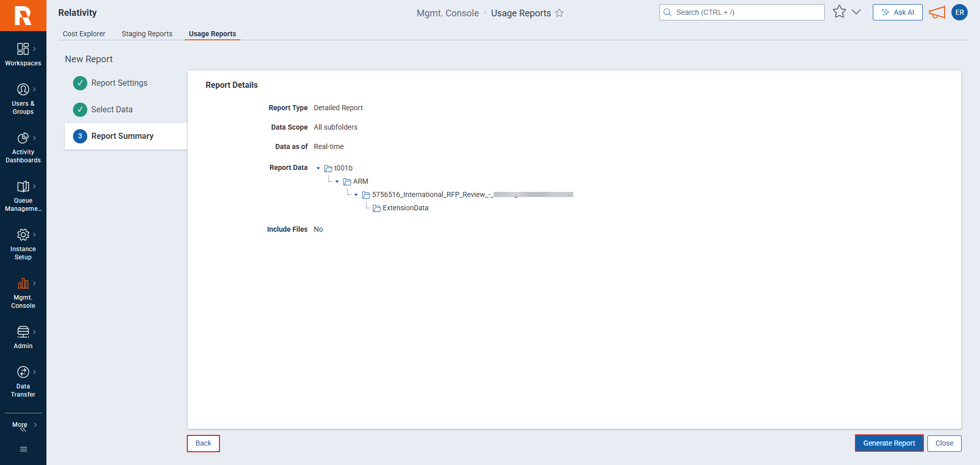Click Report Settings completed checkmark icon
The height and width of the screenshot is (465, 980).
[x=80, y=83]
